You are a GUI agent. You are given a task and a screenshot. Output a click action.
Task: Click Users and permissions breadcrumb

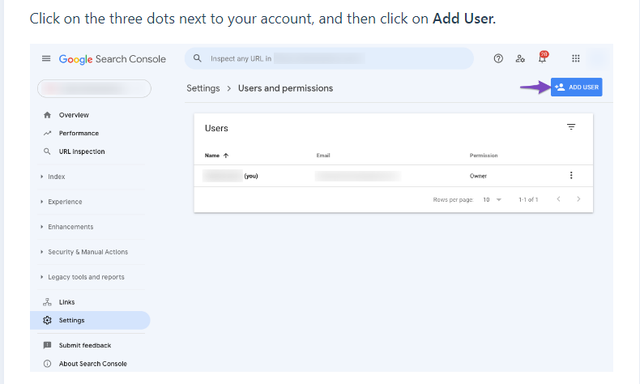pyautogui.click(x=285, y=88)
